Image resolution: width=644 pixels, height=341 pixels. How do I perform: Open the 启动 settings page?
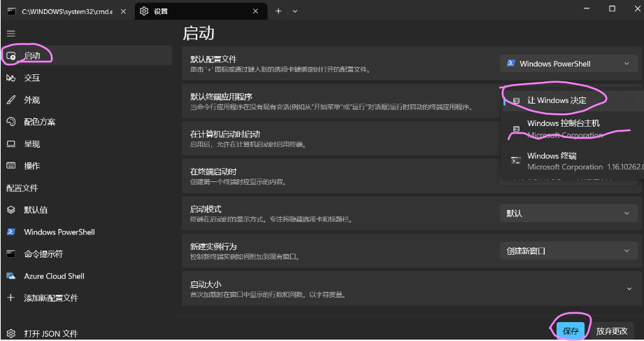(x=87, y=55)
